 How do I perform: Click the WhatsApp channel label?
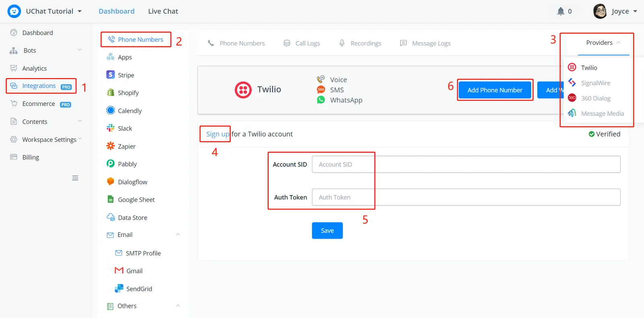346,100
